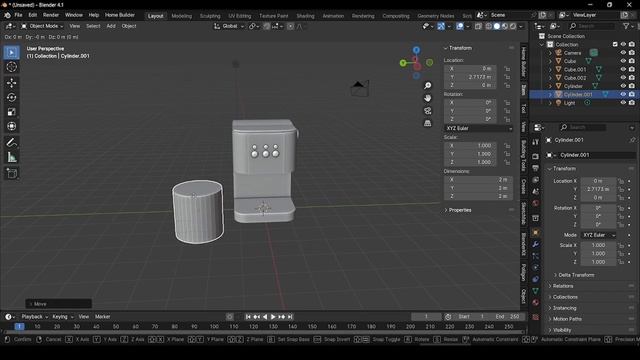Viewport: 640px width, 360px height.
Task: Open the Keying menu in timeline
Action: tap(62, 317)
